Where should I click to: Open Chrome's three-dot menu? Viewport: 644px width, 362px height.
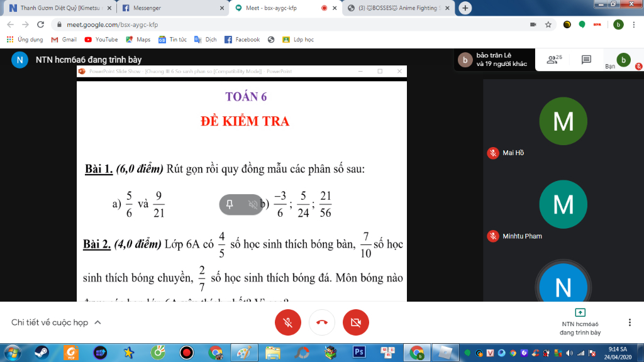pyautogui.click(x=634, y=25)
